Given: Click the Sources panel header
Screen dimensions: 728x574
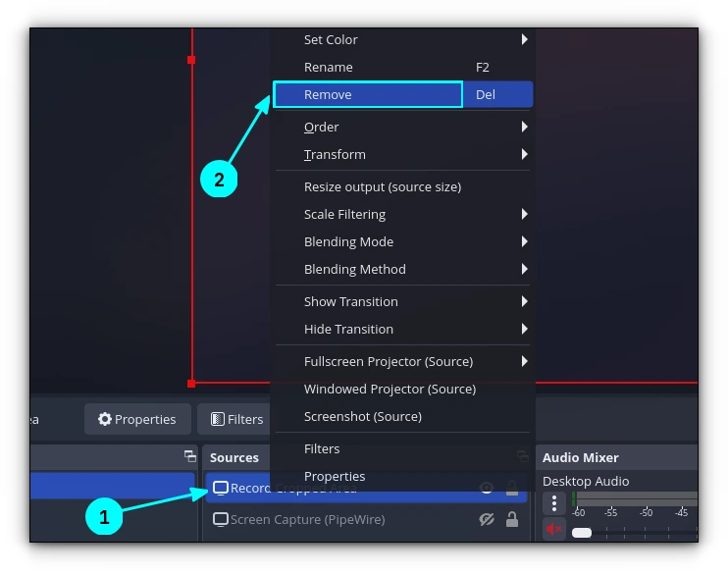Looking at the screenshot, I should tap(234, 458).
